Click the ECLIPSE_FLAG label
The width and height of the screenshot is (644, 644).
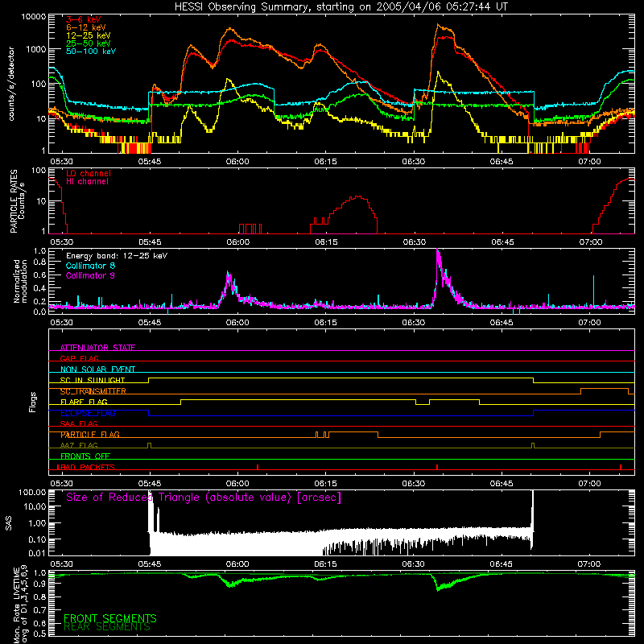88,413
